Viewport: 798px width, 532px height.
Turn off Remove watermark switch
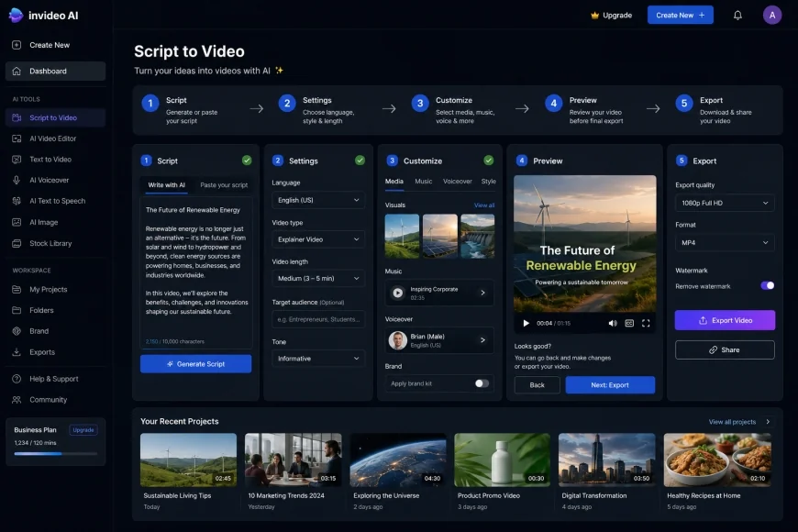point(768,285)
